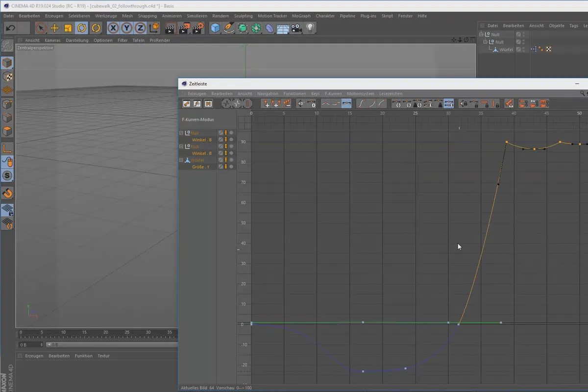Click Locked Workplane grid icon
588x392 pixels.
(7, 210)
